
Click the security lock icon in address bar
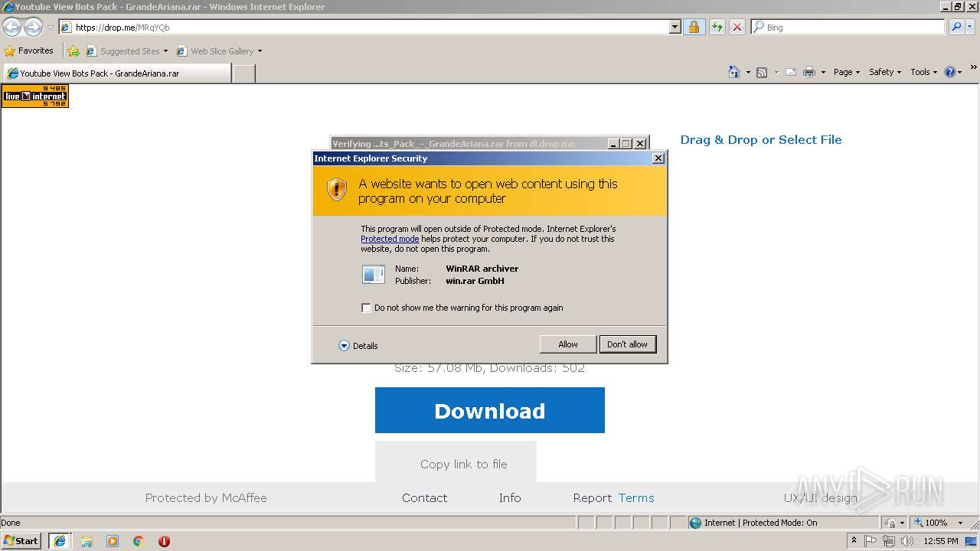pyautogui.click(x=694, y=27)
